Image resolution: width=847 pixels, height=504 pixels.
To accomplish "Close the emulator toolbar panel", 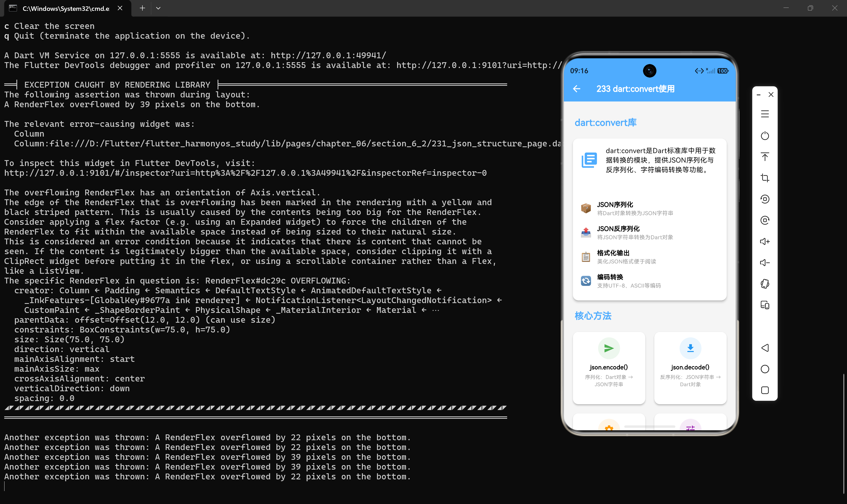I will [771, 94].
